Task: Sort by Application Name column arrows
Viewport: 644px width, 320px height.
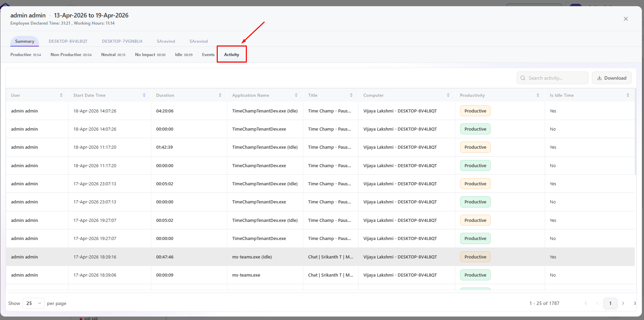Action: point(296,95)
